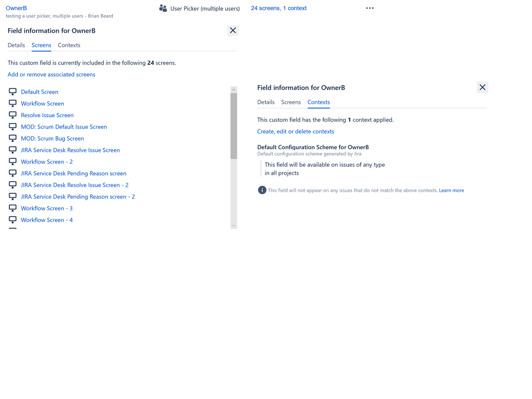Open Add or remove associated screens

(x=51, y=74)
